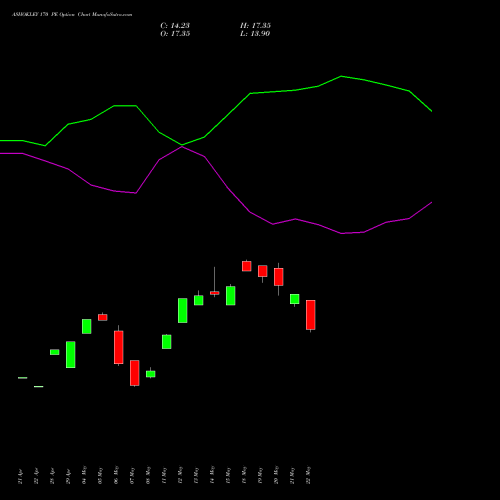Screen dimensions: 500x500
Task: Click the red candlestick above 07 May
Action: point(135,373)
